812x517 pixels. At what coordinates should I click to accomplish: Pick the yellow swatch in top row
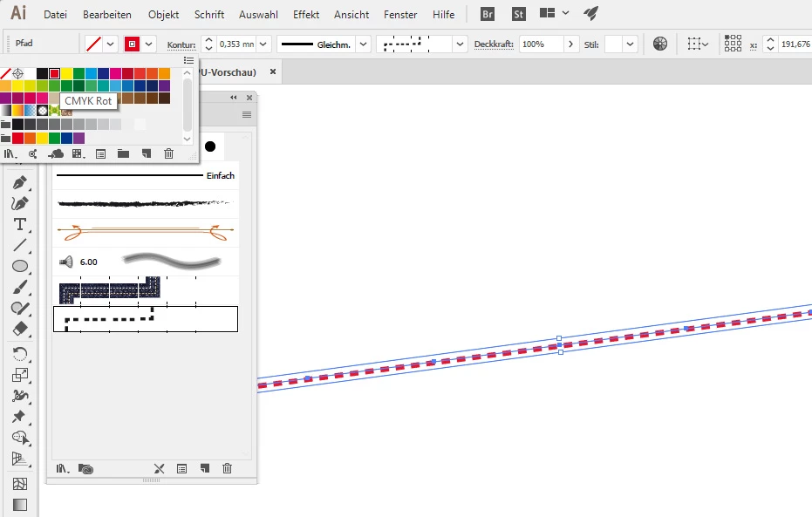67,73
